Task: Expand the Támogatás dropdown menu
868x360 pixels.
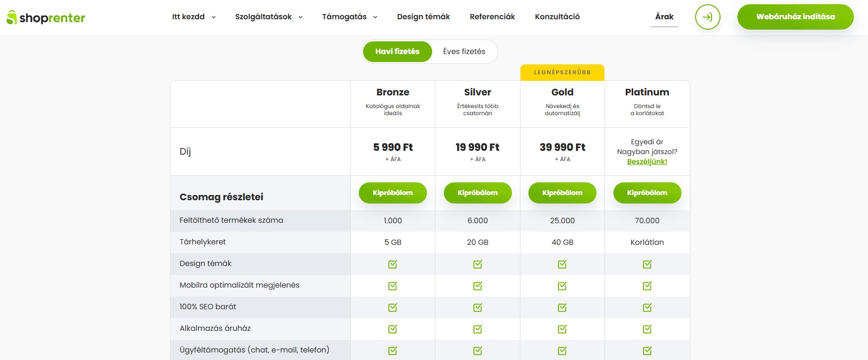Action: click(x=350, y=17)
